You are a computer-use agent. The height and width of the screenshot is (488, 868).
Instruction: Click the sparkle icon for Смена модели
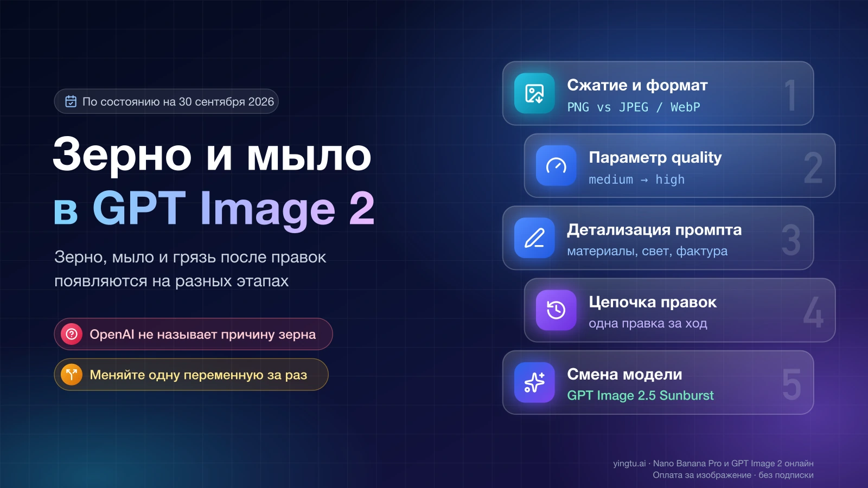(x=534, y=382)
